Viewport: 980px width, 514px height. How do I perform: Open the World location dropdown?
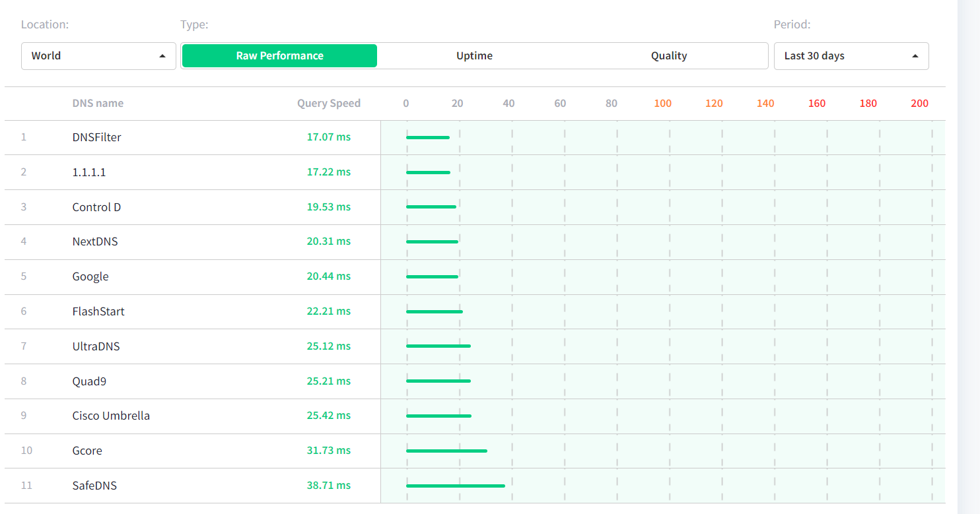point(98,56)
